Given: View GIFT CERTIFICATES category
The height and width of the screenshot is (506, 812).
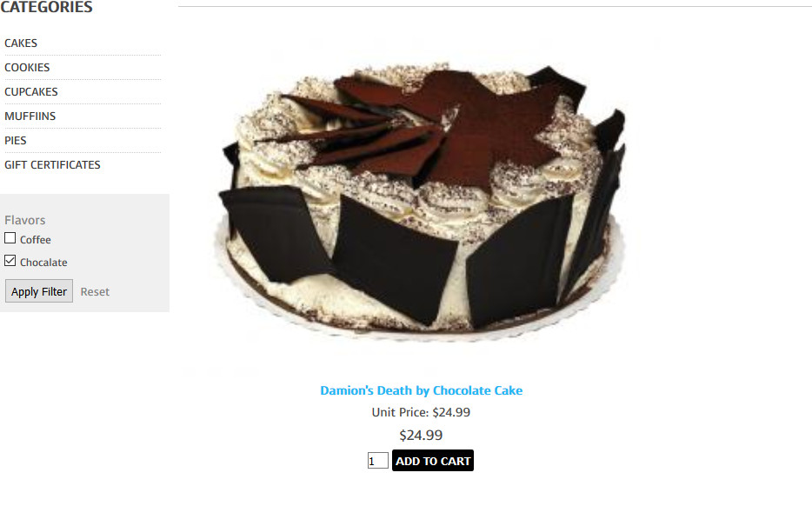Looking at the screenshot, I should [52, 164].
